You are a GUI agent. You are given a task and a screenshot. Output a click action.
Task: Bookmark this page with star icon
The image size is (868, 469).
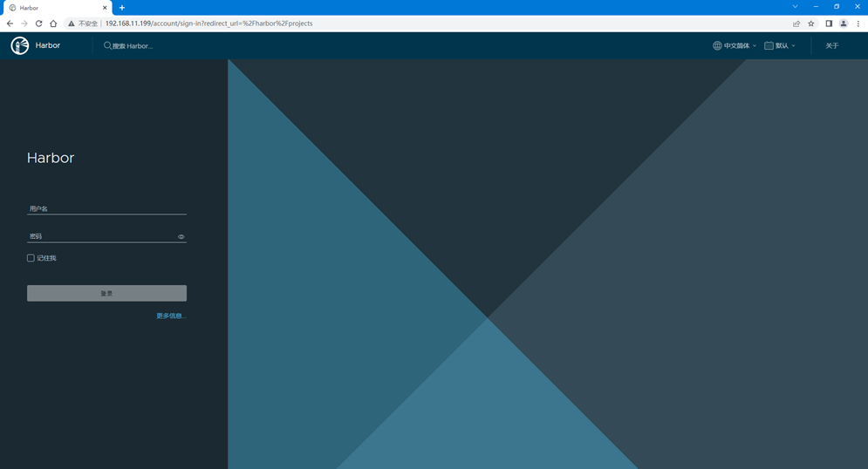pos(811,24)
